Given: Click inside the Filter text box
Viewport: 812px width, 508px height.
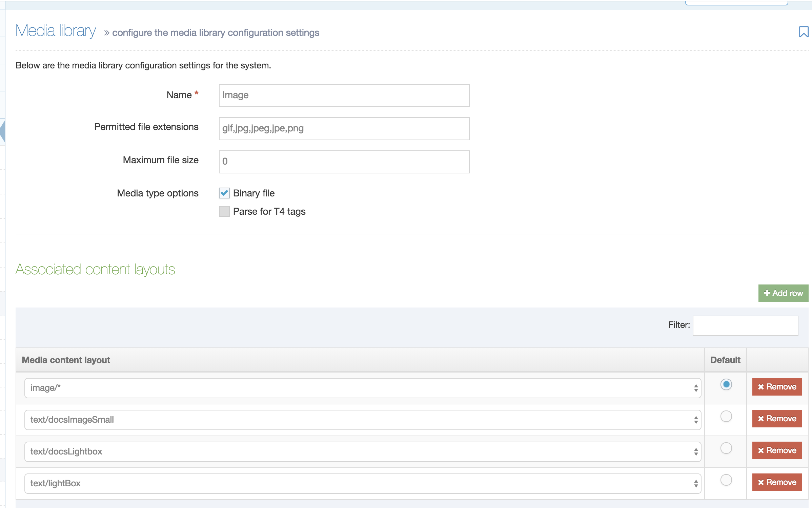Looking at the screenshot, I should point(745,325).
